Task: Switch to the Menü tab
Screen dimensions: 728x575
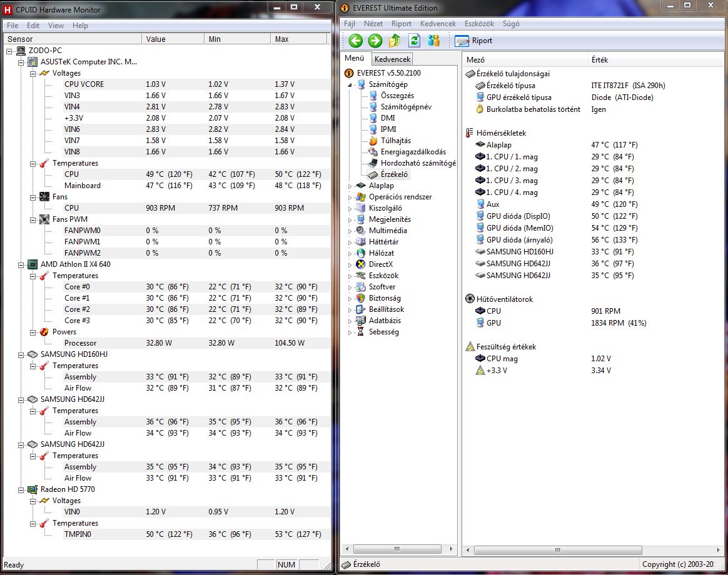Action: [355, 59]
